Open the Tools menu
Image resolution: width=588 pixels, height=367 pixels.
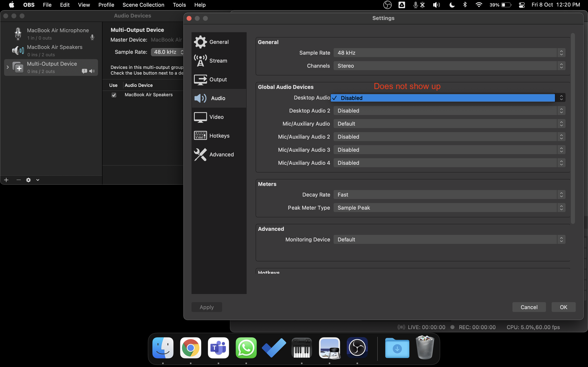pos(179,5)
